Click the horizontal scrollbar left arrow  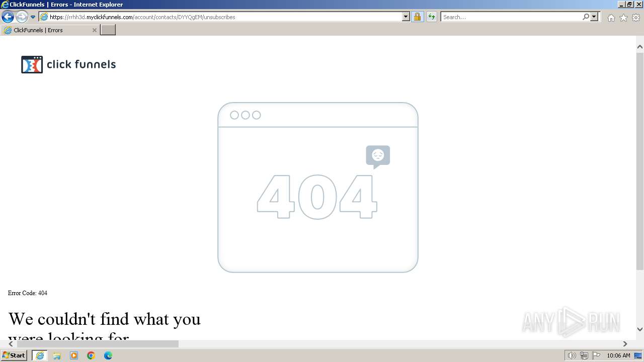[x=11, y=344]
